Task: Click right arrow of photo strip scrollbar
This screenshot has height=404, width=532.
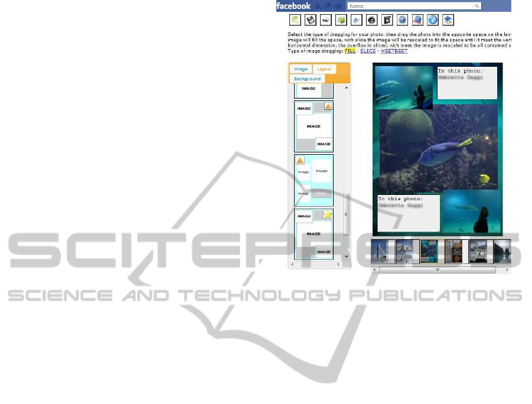Action: 507,270
